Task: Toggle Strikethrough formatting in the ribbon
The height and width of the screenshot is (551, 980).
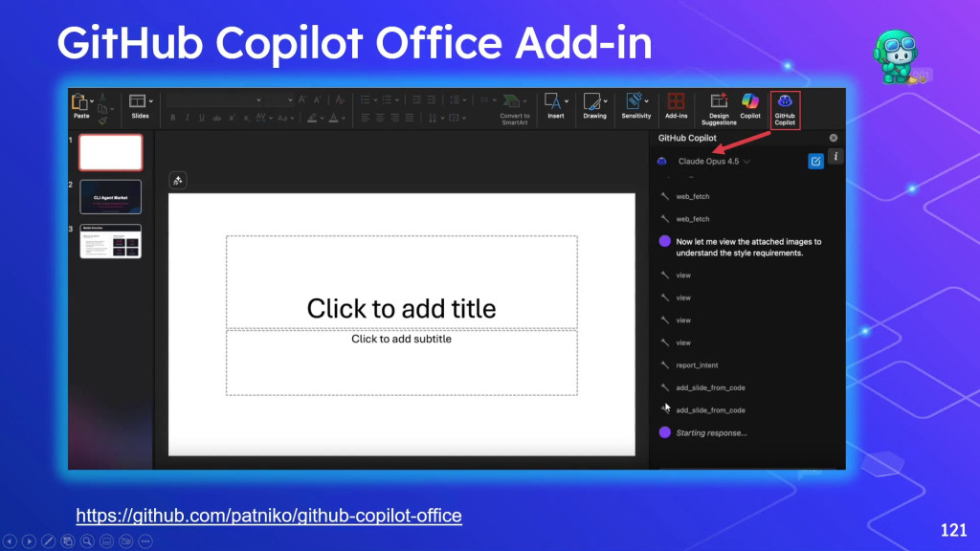Action: [x=216, y=118]
